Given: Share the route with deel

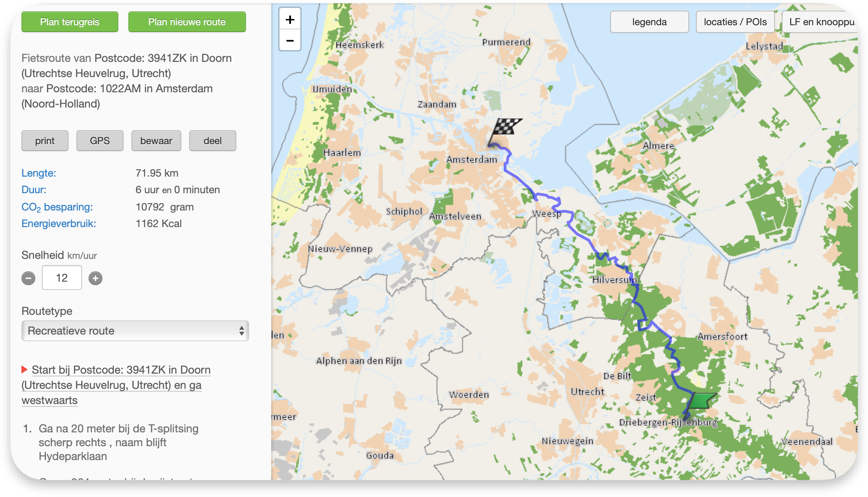Looking at the screenshot, I should click(212, 141).
